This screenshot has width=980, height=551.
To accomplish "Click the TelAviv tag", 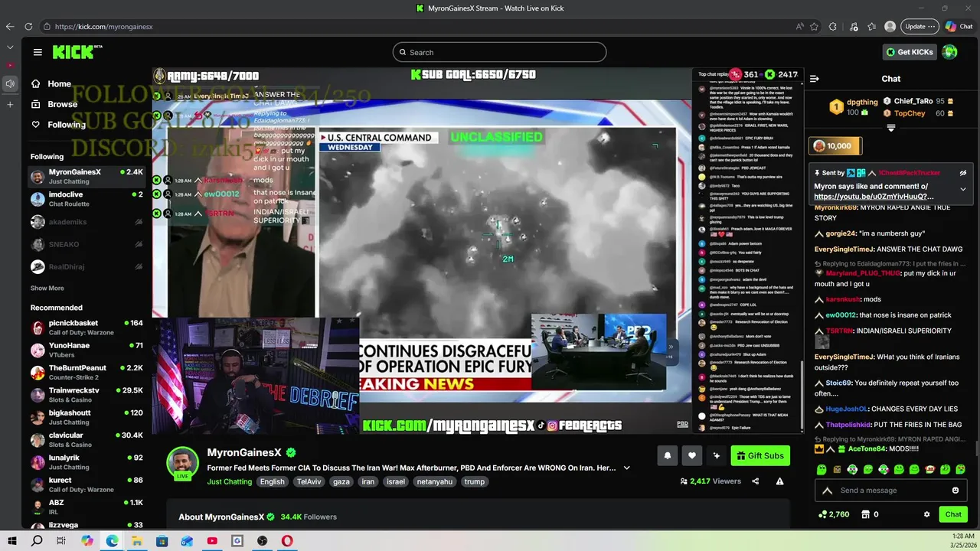I will [x=309, y=482].
